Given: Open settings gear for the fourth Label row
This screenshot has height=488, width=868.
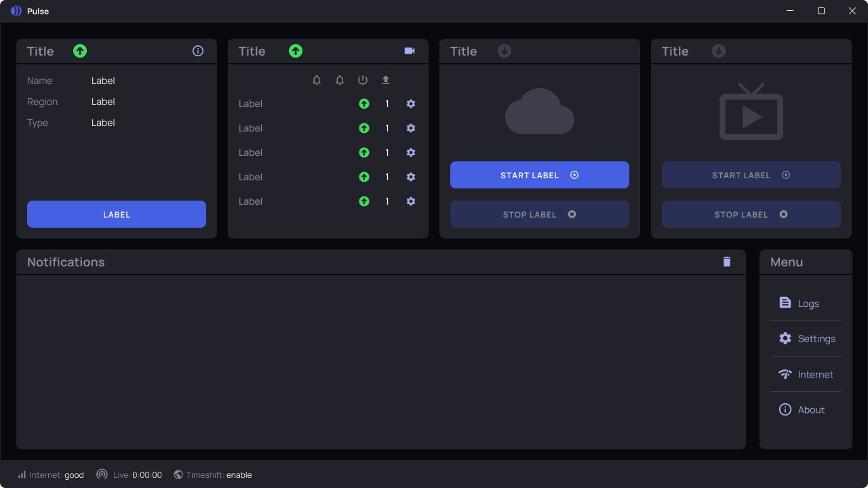Looking at the screenshot, I should click(x=411, y=177).
